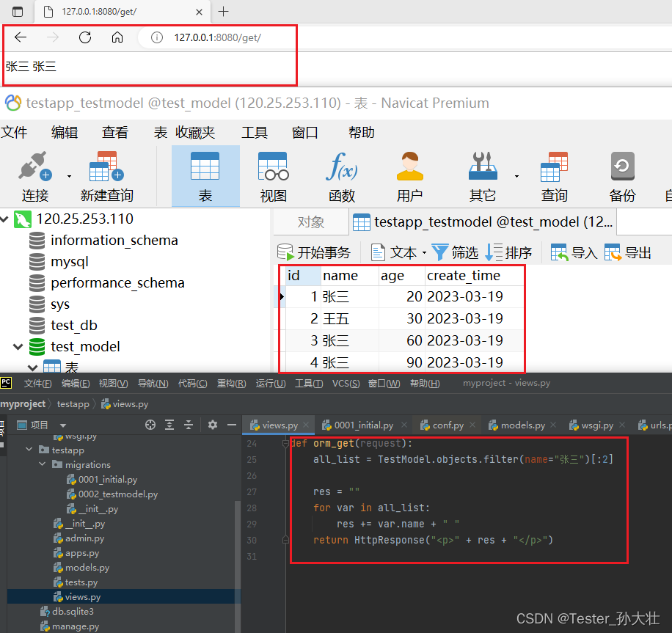Open Navicat 工具 menu
Image resolution: width=672 pixels, height=633 pixels.
[x=254, y=133]
